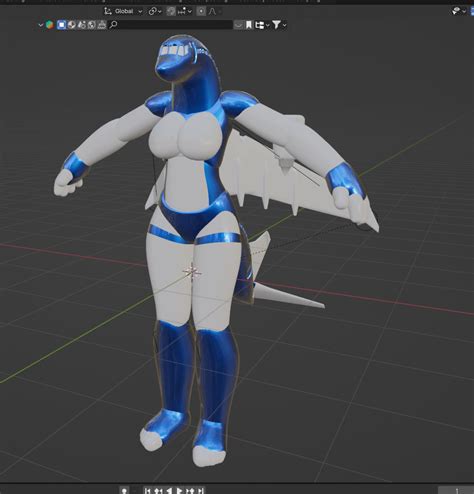
Task: Open the selectability and visibility eye-cursor menu
Action: click(459, 11)
